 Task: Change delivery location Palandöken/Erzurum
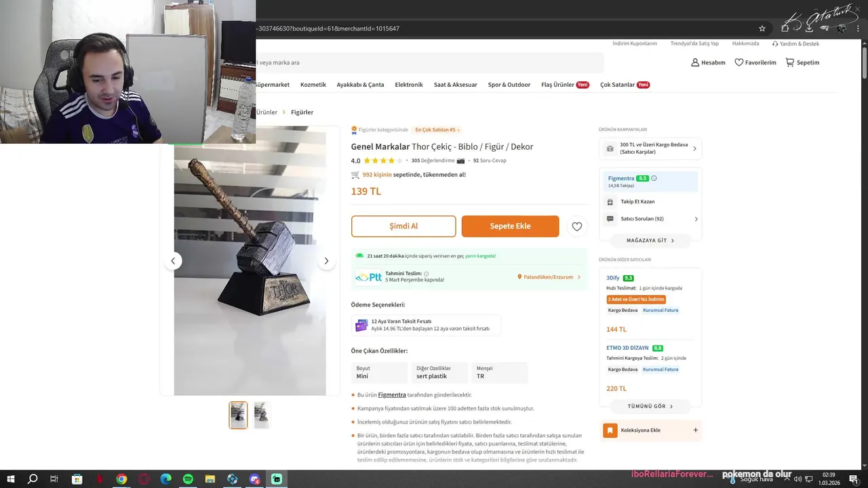pos(549,277)
